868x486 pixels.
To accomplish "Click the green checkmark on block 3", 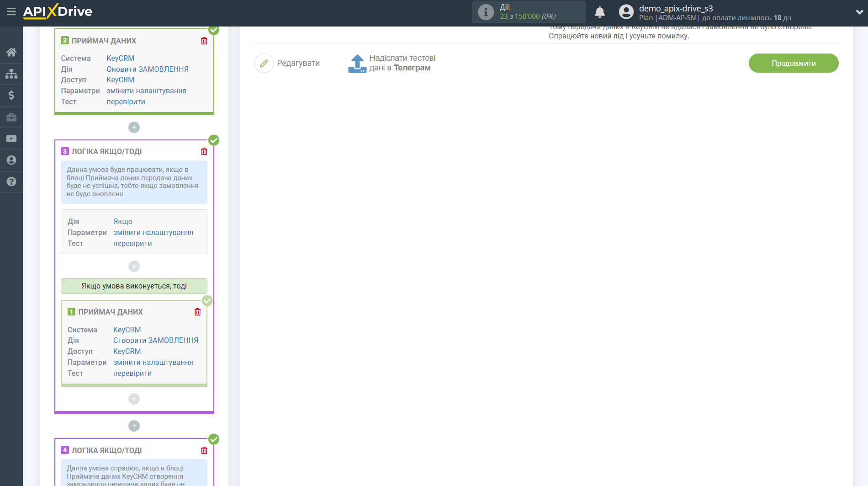I will 214,140.
